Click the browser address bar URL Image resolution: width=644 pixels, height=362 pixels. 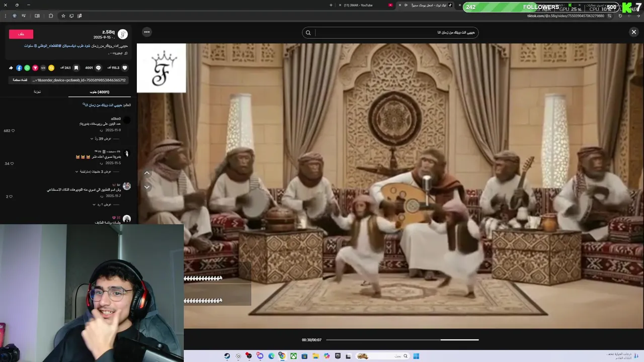pyautogui.click(x=566, y=16)
